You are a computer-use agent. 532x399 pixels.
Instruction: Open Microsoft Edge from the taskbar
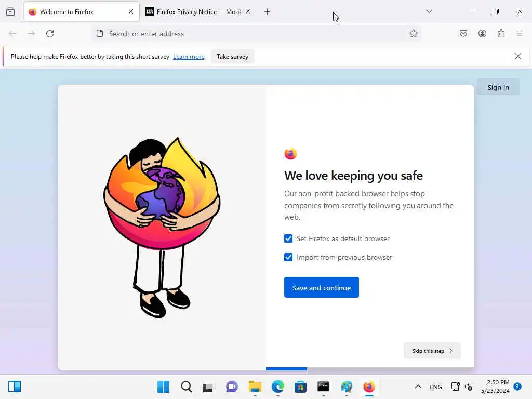277,387
